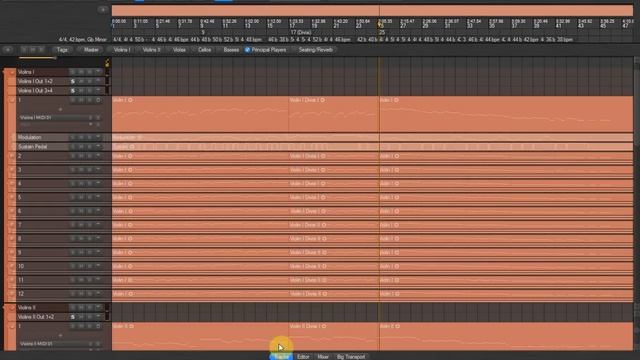Click the Tags button
640x360 pixels.
(x=62, y=50)
